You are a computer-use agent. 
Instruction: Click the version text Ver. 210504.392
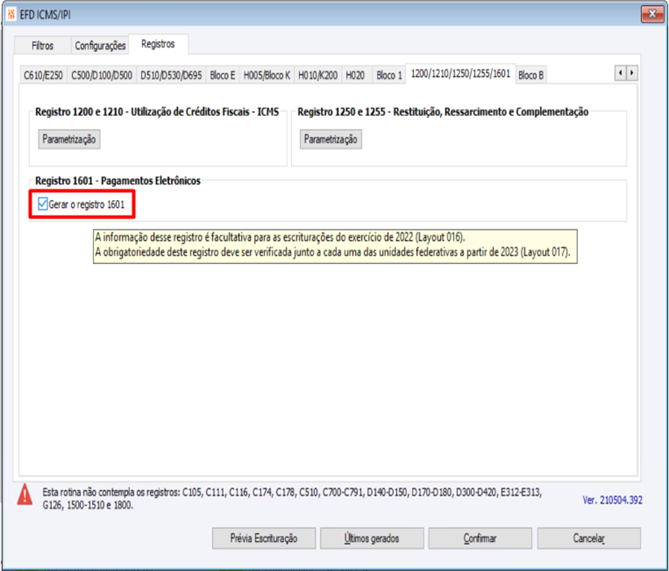pyautogui.click(x=612, y=500)
